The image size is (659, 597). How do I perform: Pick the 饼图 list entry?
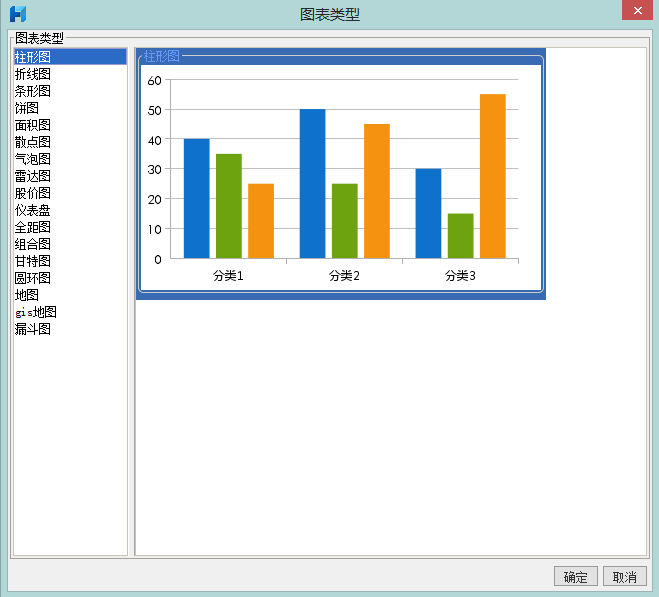[70, 108]
